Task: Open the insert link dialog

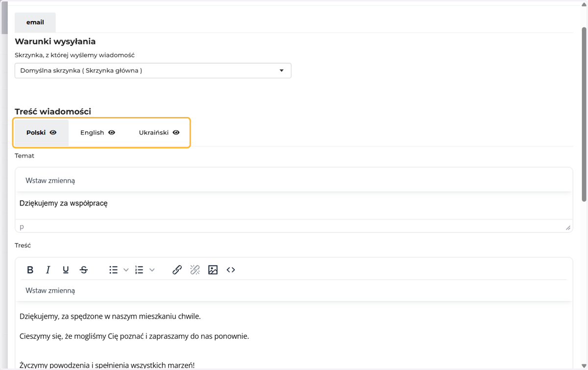Action: 177,270
